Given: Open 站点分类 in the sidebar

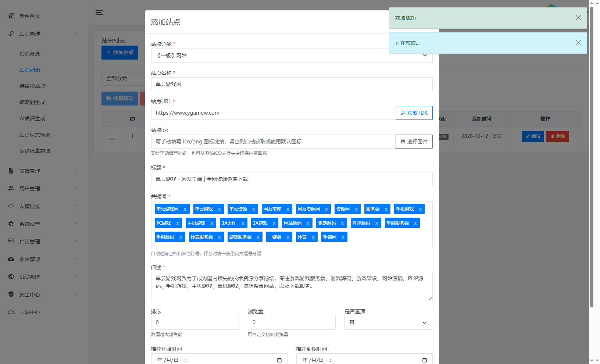Looking at the screenshot, I should (x=30, y=54).
